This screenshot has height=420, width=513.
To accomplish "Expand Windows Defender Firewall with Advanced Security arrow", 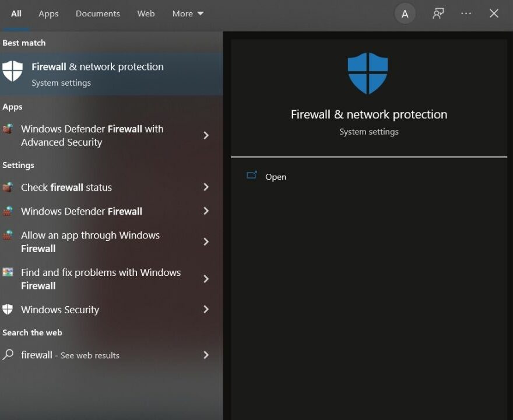I will [206, 135].
